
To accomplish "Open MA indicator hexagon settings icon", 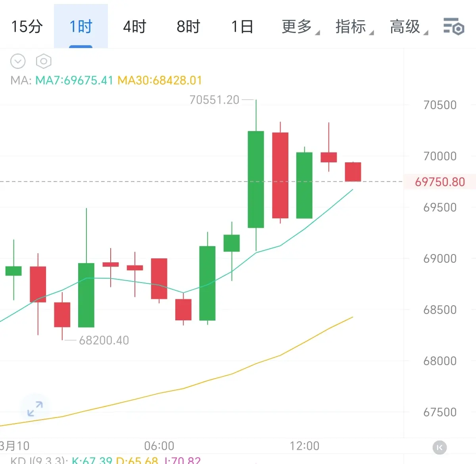I will [x=44, y=61].
